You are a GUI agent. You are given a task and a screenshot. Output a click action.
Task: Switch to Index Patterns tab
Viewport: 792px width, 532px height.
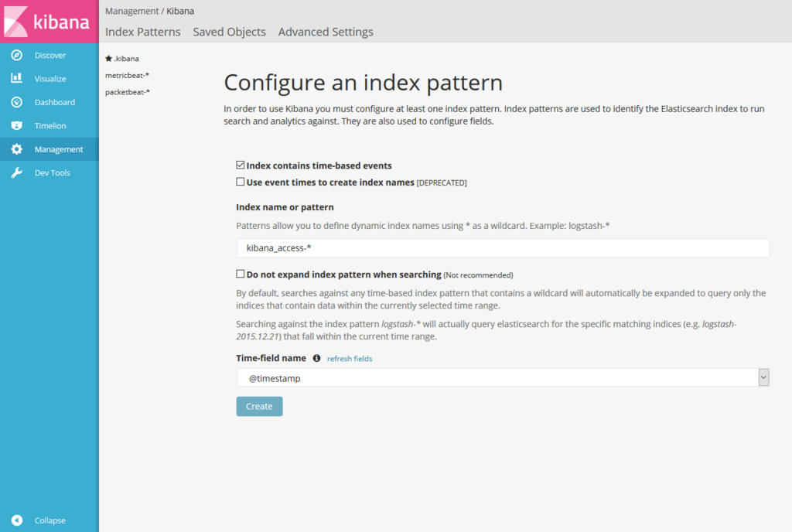click(x=143, y=32)
